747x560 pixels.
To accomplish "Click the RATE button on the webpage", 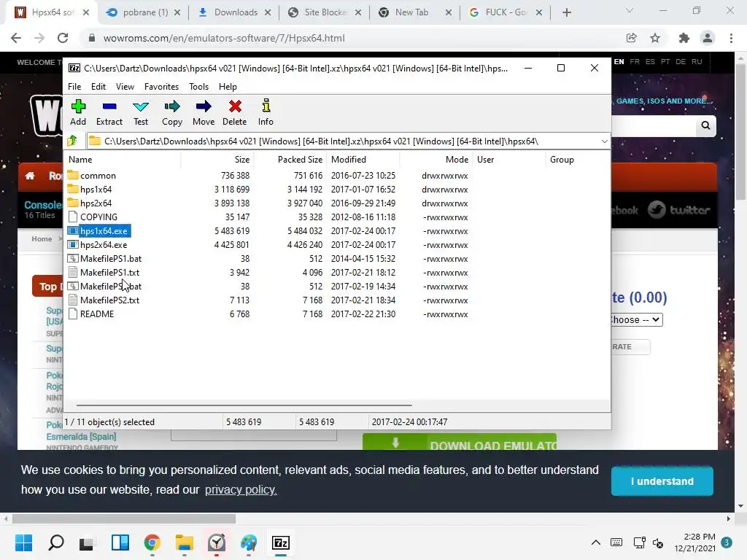I will 630,346.
